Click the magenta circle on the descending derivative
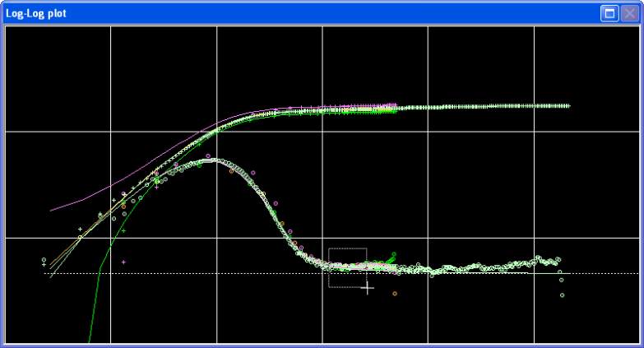The width and height of the screenshot is (644, 348). coord(253,172)
